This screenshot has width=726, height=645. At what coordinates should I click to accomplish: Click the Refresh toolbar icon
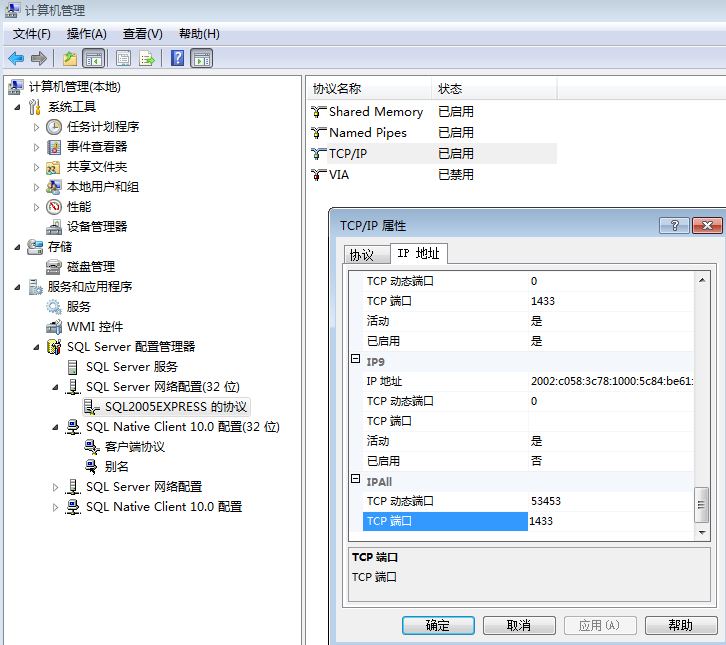[123, 58]
